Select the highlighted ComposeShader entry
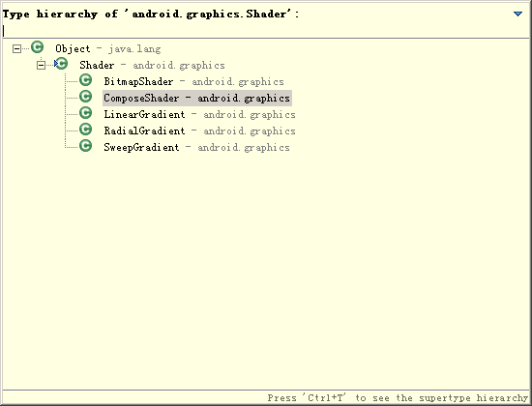The width and height of the screenshot is (532, 406). click(197, 98)
